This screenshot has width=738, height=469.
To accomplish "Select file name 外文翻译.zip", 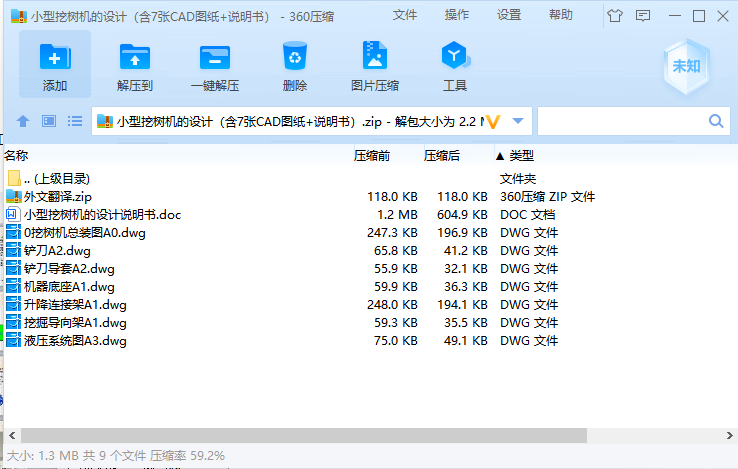I will pos(58,196).
